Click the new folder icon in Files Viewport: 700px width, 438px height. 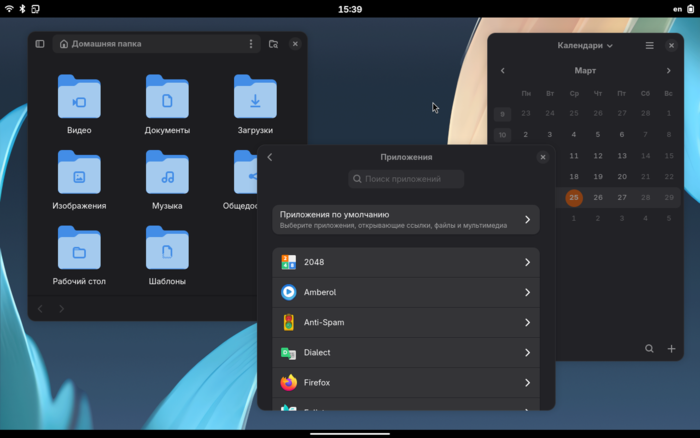[273, 44]
